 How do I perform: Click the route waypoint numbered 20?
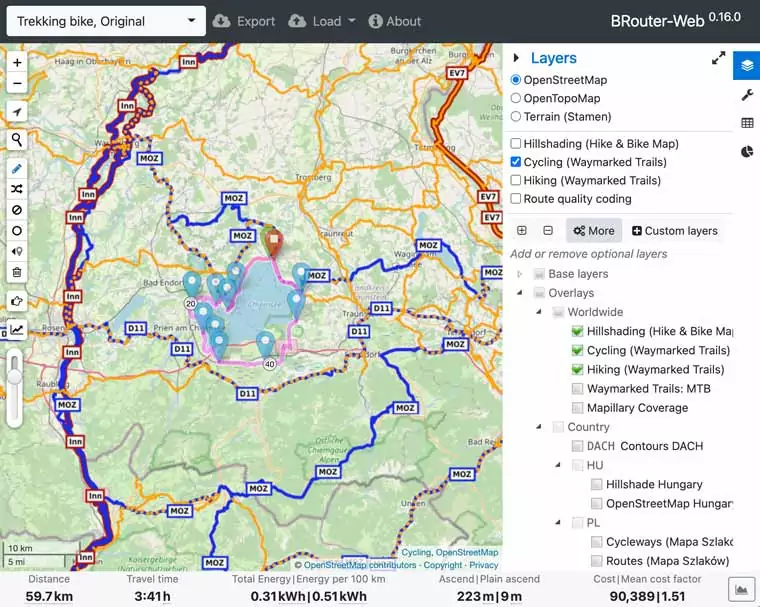point(190,304)
